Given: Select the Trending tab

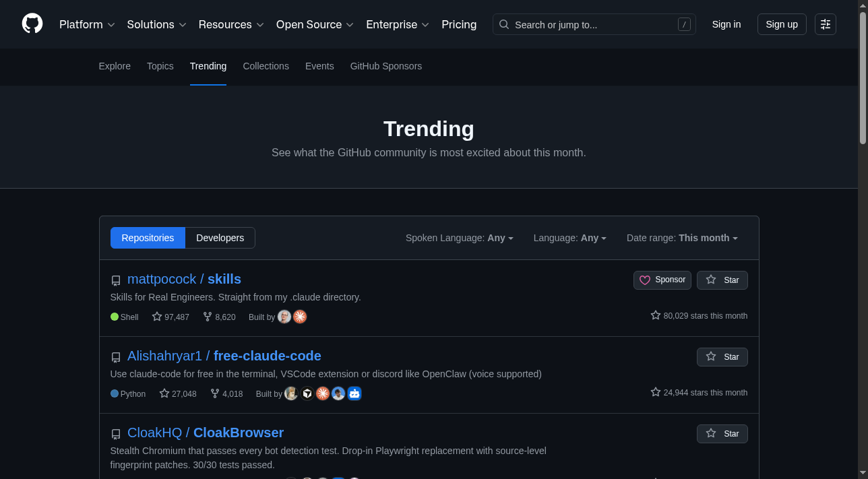Looking at the screenshot, I should [x=208, y=66].
